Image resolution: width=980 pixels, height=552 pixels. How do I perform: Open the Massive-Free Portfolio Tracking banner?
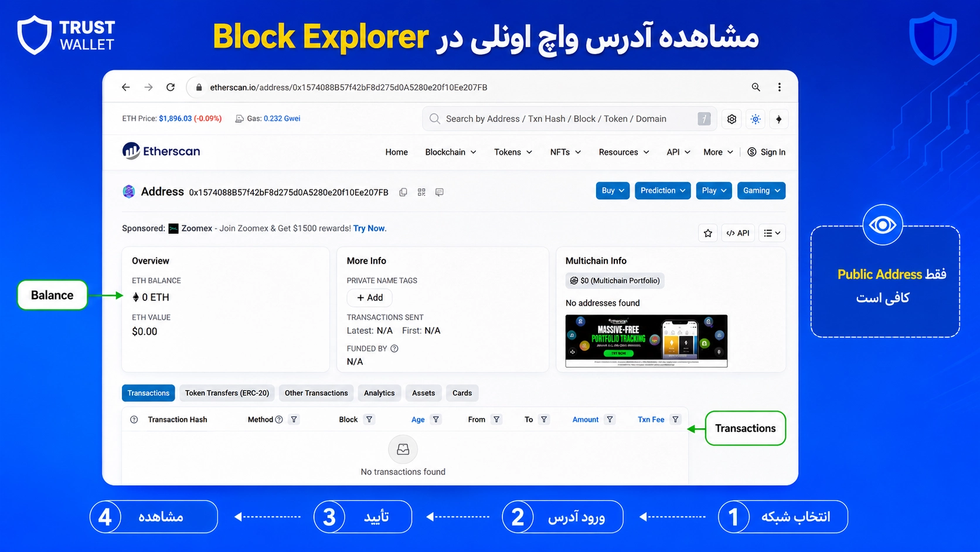click(x=646, y=341)
